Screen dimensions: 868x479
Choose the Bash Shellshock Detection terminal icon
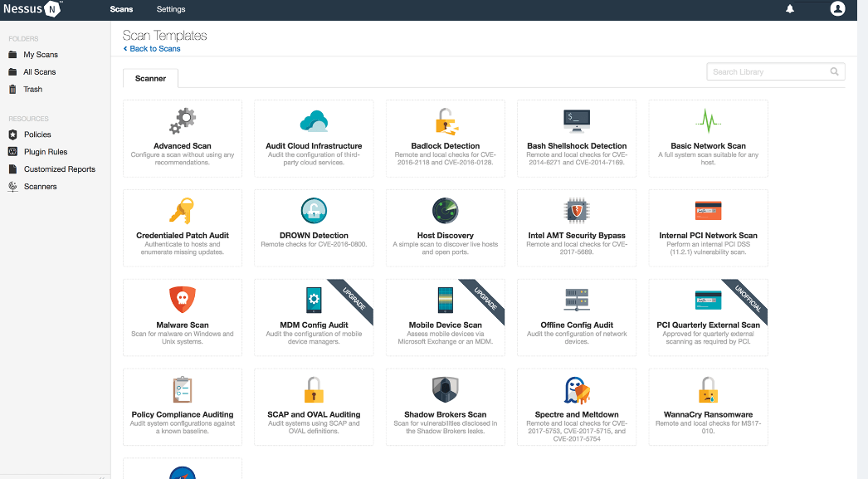click(577, 120)
